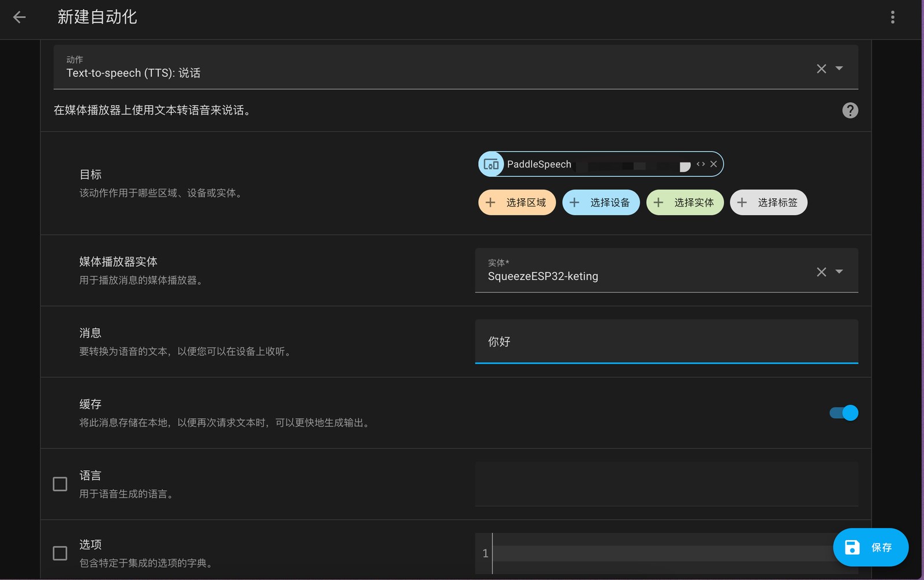Open the three-dot overflow menu
The image size is (924, 580).
coord(892,17)
